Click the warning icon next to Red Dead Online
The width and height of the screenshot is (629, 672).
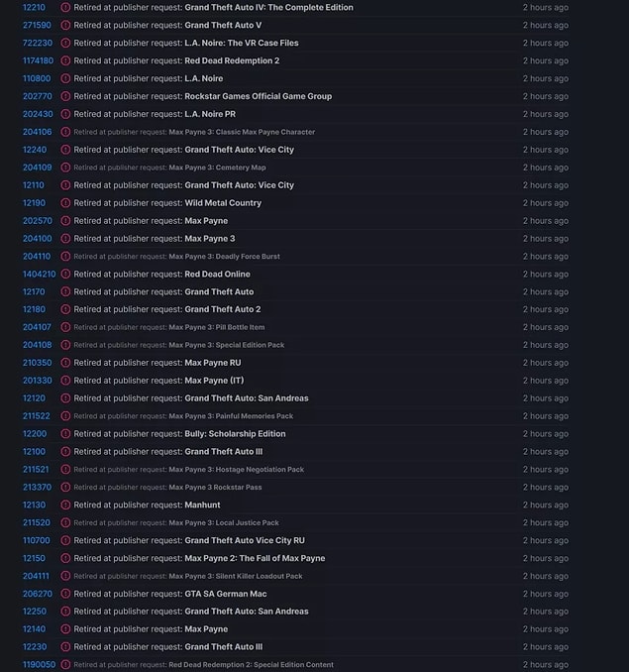point(65,275)
